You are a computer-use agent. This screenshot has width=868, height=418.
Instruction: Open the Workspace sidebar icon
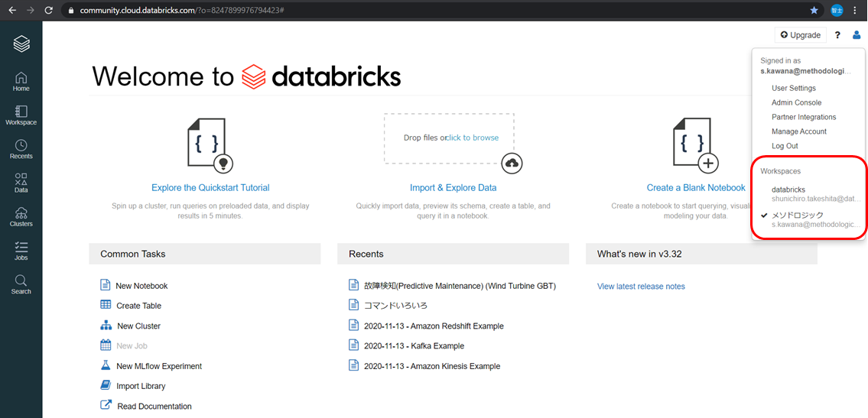21,115
